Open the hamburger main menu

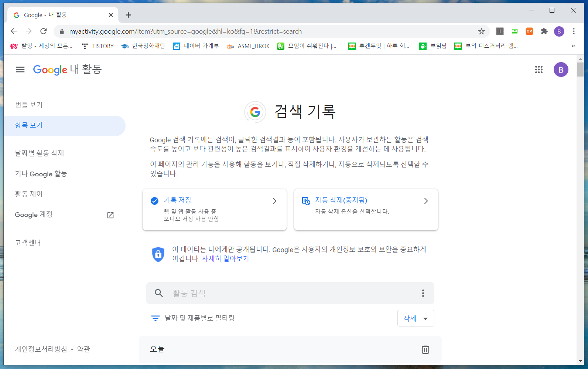(x=20, y=70)
